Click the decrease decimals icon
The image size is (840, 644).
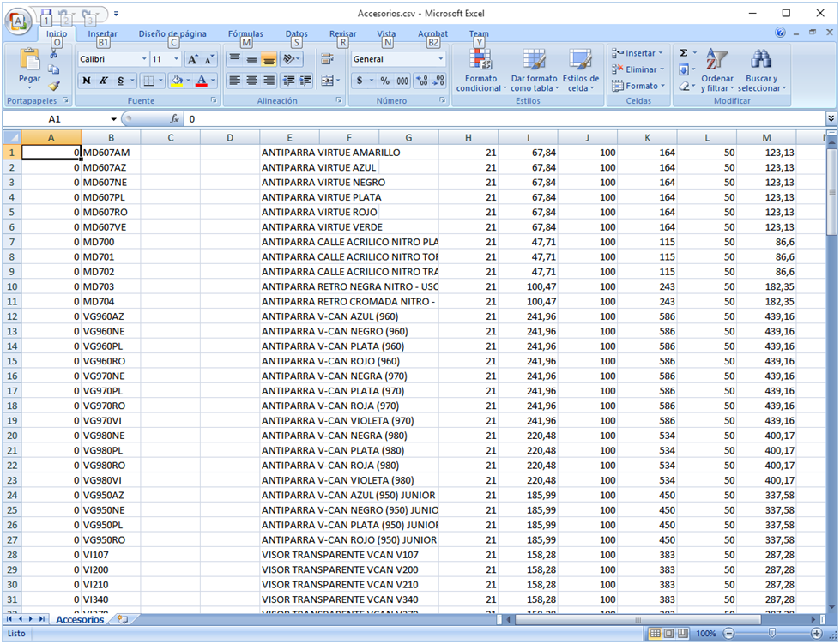pyautogui.click(x=438, y=81)
